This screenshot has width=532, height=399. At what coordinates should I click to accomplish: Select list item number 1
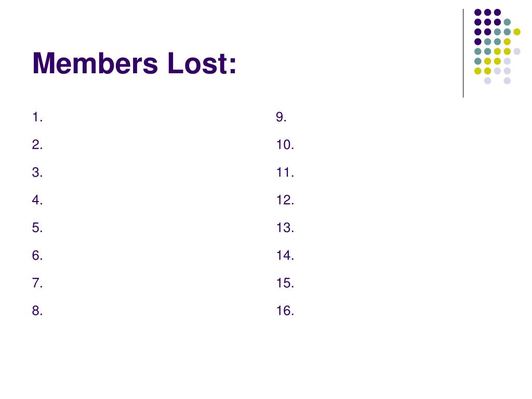pyautogui.click(x=37, y=117)
